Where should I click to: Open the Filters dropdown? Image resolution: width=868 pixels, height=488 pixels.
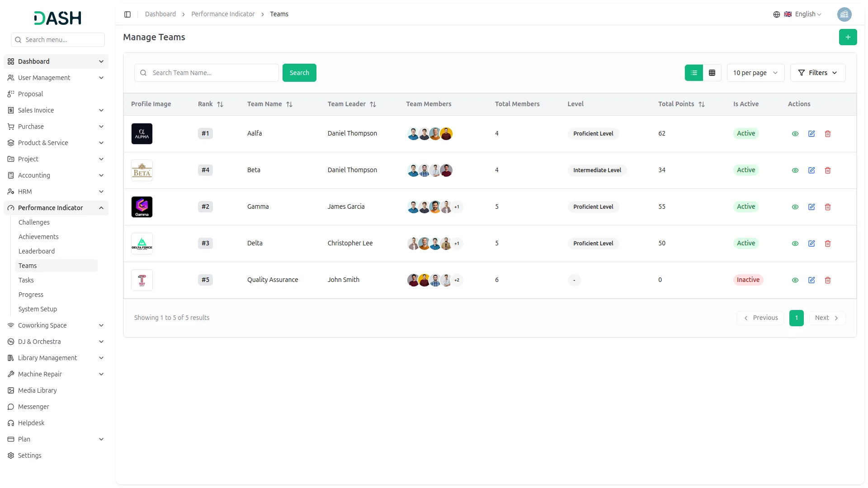pos(817,73)
